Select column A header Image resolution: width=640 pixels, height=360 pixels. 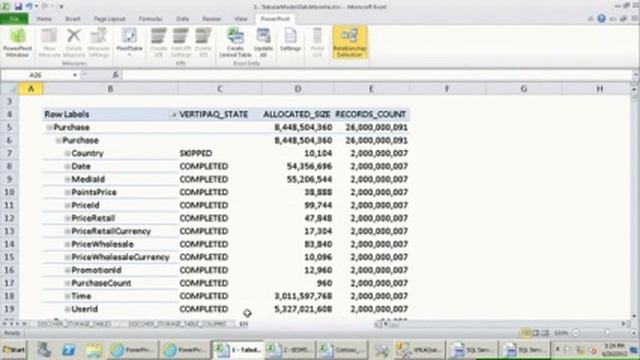point(31,89)
